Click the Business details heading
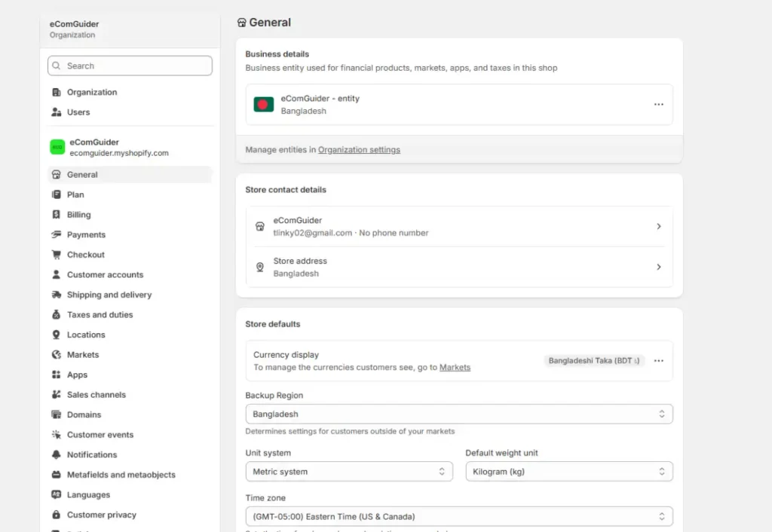This screenshot has width=772, height=532. 277,54
